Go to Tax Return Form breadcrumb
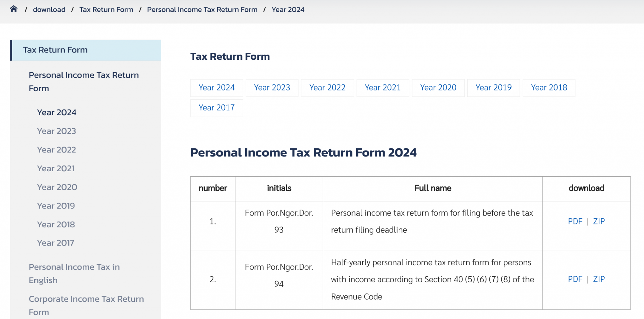Viewport: 644px width, 319px height. 106,10
